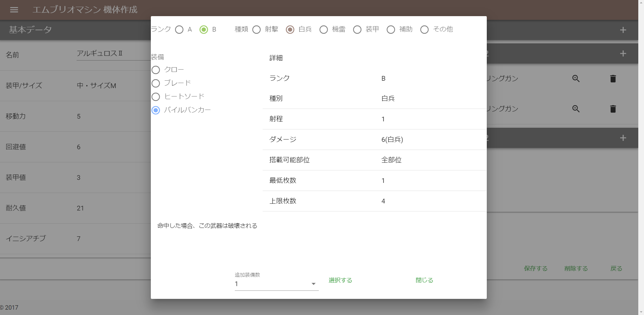Click the 命中した場合 weapon note text
The image size is (644, 315).
coord(207,226)
